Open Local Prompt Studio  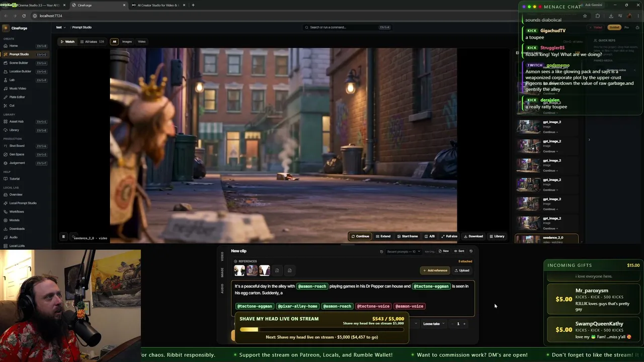25,203
